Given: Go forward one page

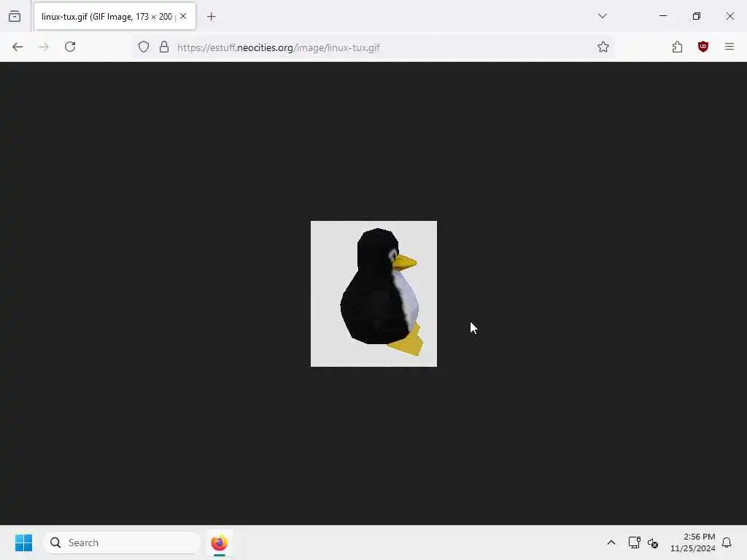Looking at the screenshot, I should (44, 47).
